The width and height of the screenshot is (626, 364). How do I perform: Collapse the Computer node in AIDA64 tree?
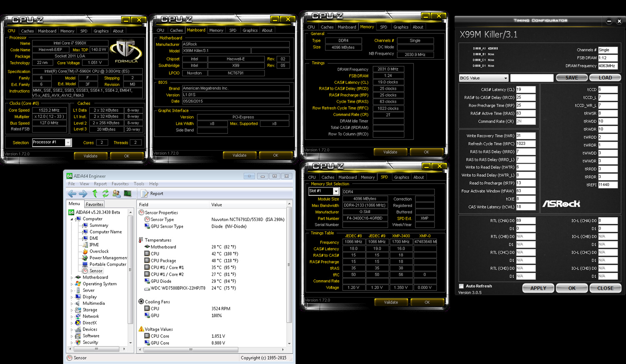click(72, 219)
